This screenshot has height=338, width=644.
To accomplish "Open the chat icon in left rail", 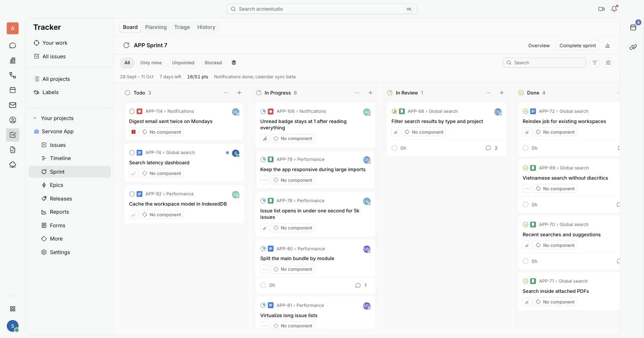I will tap(13, 46).
